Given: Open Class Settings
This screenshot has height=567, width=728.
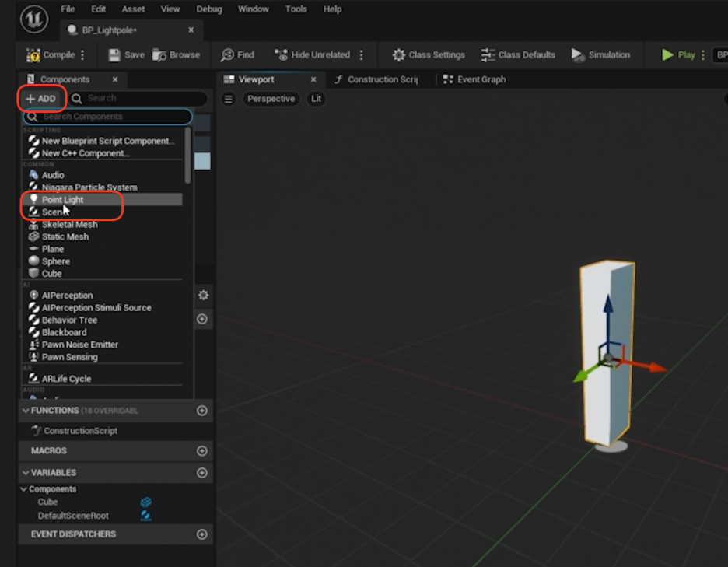Looking at the screenshot, I should (429, 54).
